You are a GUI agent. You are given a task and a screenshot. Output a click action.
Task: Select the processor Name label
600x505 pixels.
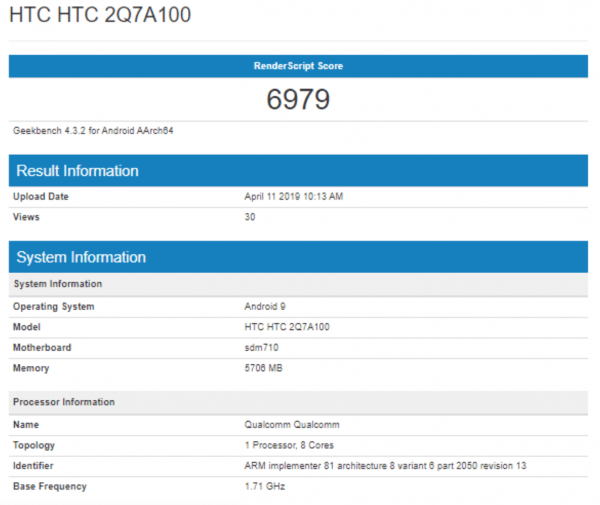pos(26,425)
